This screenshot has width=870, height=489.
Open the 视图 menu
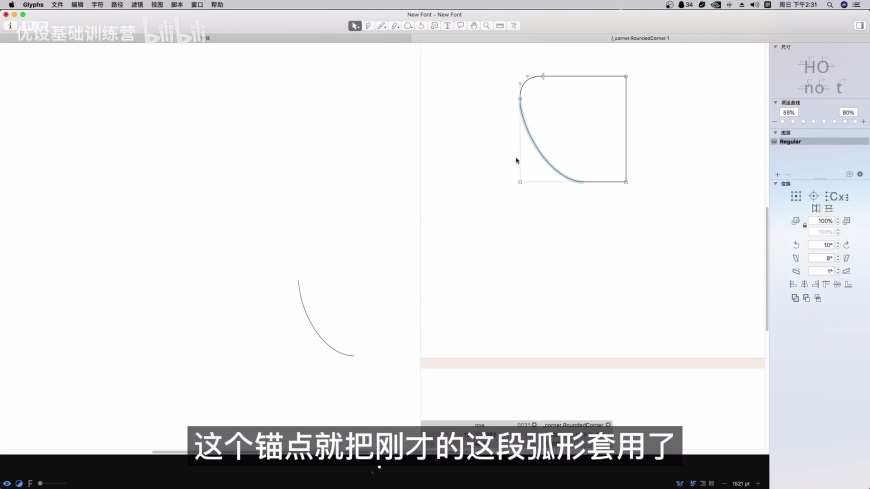click(157, 4)
